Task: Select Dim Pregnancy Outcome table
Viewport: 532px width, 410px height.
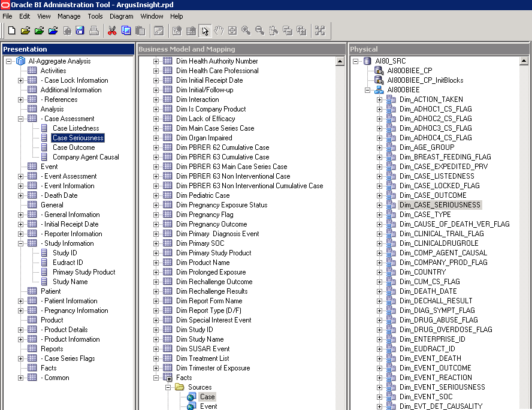Action: [211, 224]
